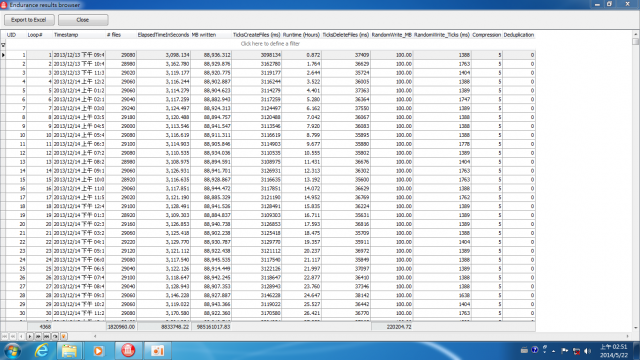Go to previous record navigator button

coord(21,336)
